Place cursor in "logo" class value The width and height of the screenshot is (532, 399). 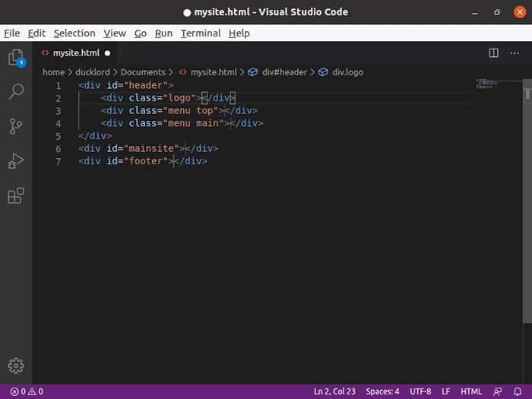(179, 98)
